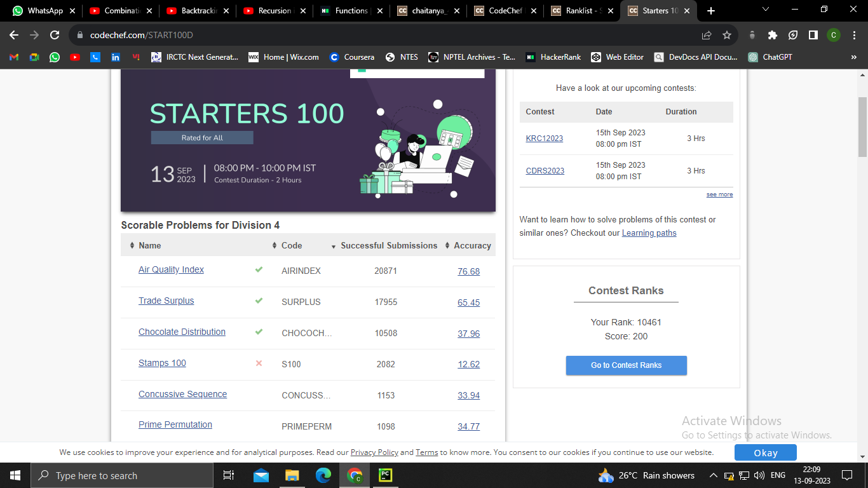The height and width of the screenshot is (488, 868).
Task: Open the IRCTC Next Generation bookmark
Action: click(194, 57)
